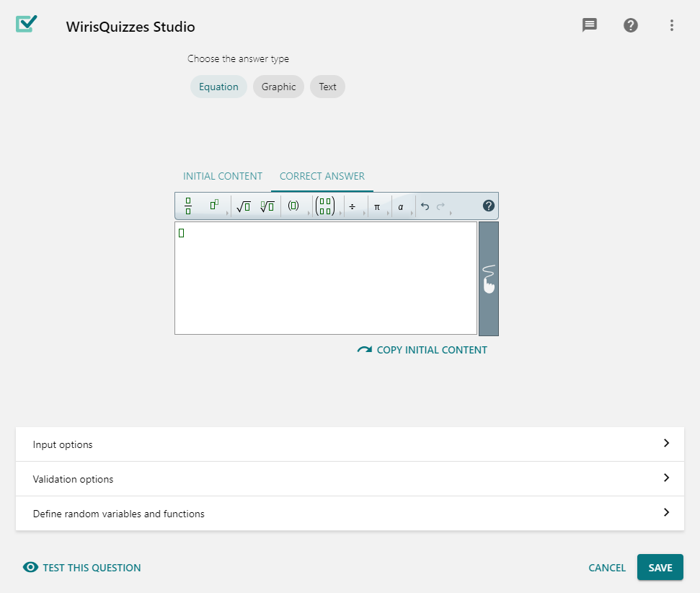Insert an nth root template
Screen dimensions: 700x593
267,206
